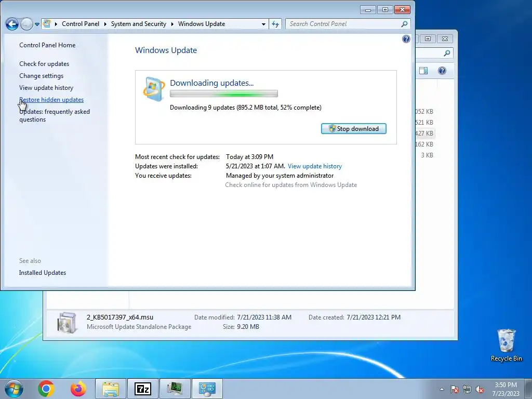
Task: Open Installed Updates link
Action: click(x=43, y=273)
